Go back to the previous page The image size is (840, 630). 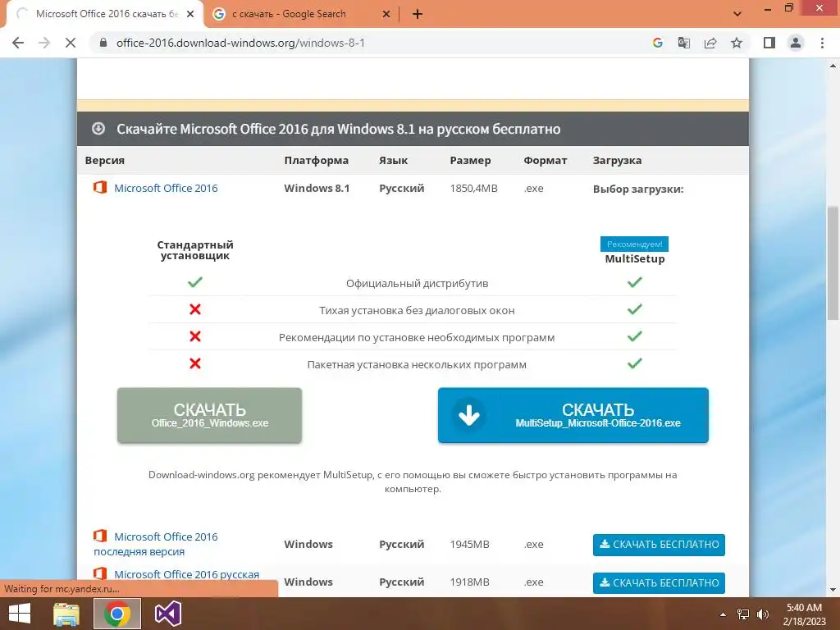coord(18,43)
